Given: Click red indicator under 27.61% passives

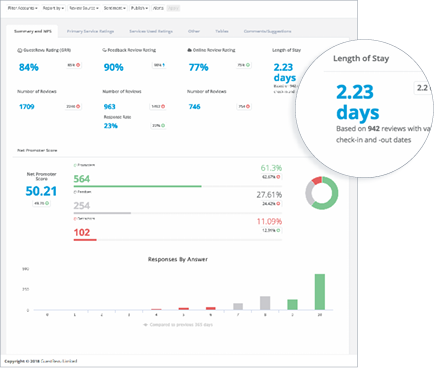Looking at the screenshot, I should coord(278,203).
